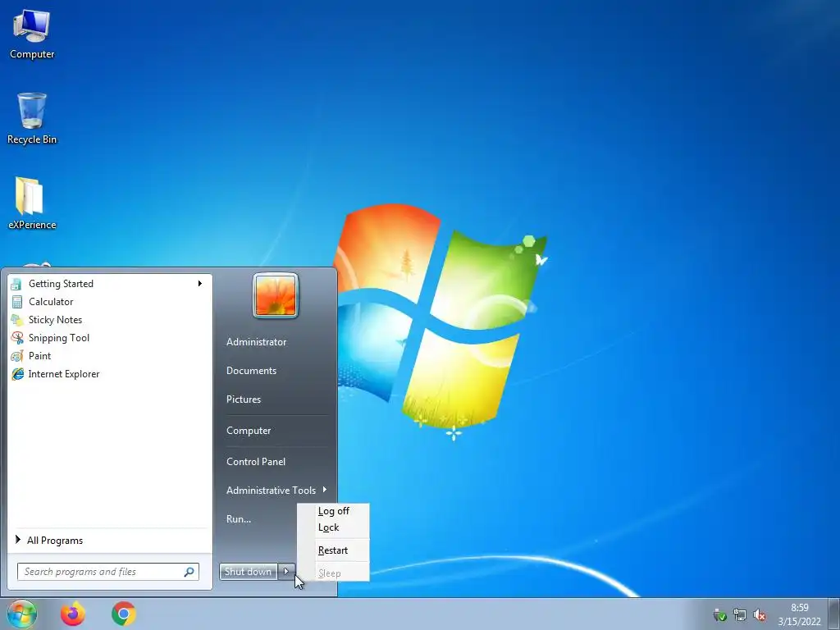Screen dimensions: 840x630
Task: Click the Paint palette icon
Action: point(17,356)
